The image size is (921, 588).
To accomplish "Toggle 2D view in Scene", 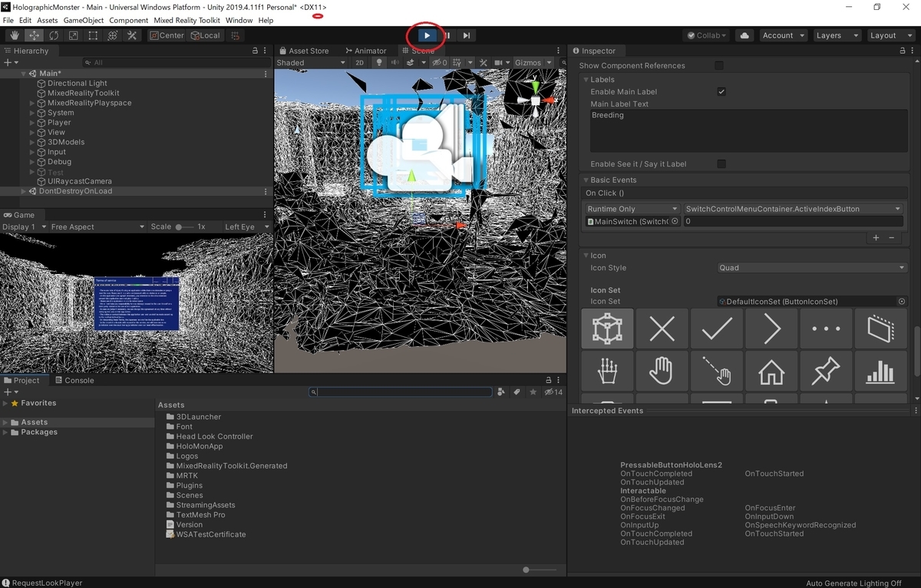I will (359, 63).
